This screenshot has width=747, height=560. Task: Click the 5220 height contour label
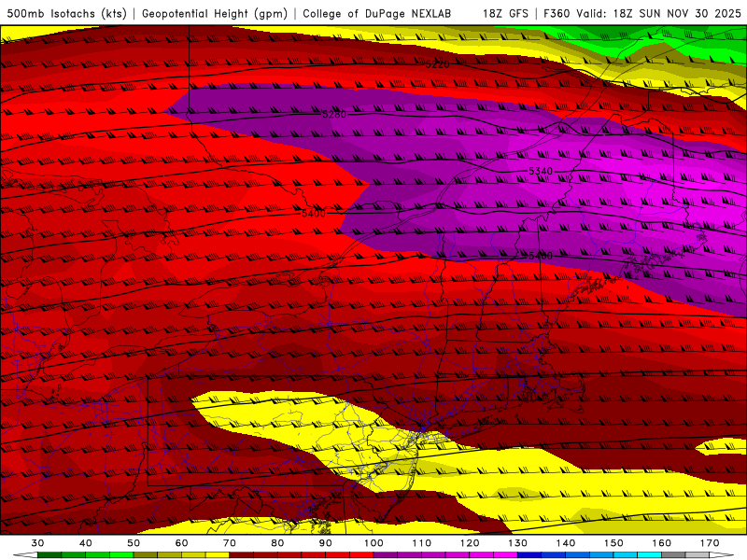(x=437, y=64)
